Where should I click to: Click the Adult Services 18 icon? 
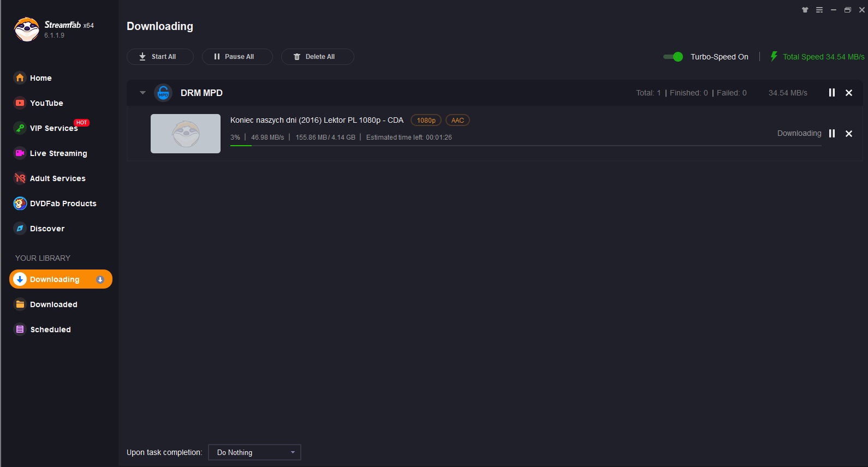click(20, 178)
